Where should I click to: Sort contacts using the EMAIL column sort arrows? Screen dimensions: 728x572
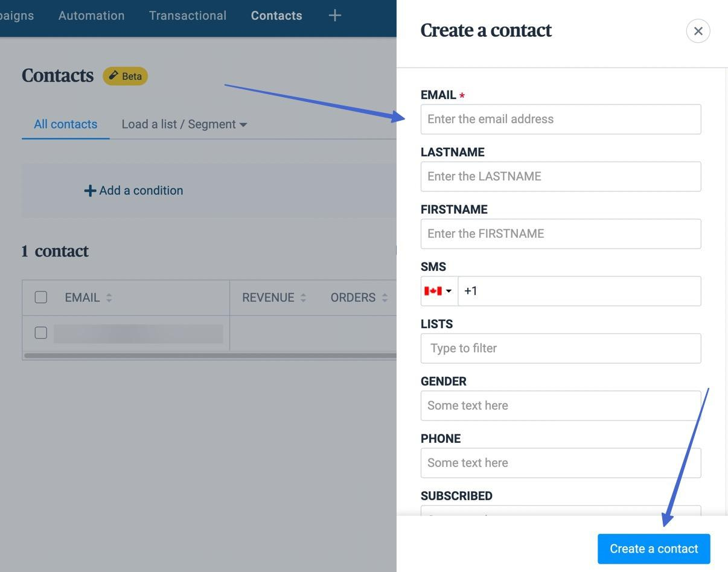pyautogui.click(x=109, y=297)
